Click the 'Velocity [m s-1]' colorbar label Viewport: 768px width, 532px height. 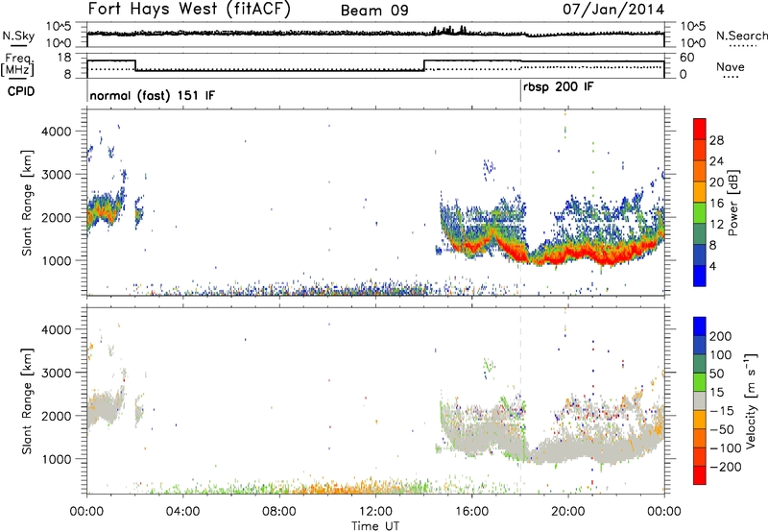[751, 401]
